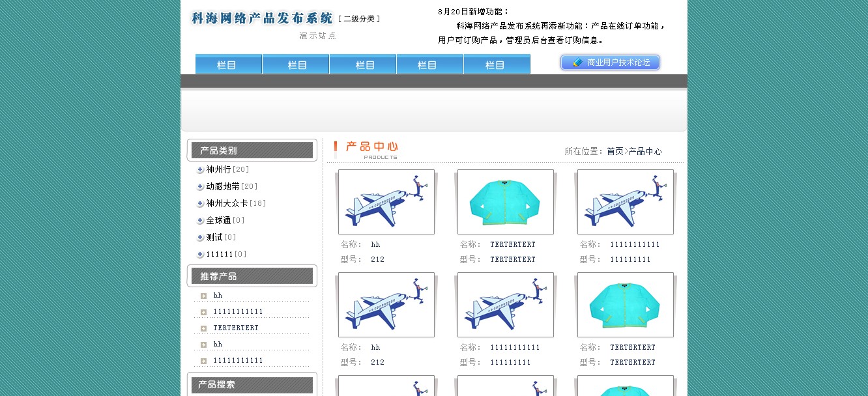Expand the 动感地带 category plus icon
The width and height of the screenshot is (868, 396).
[x=200, y=187]
